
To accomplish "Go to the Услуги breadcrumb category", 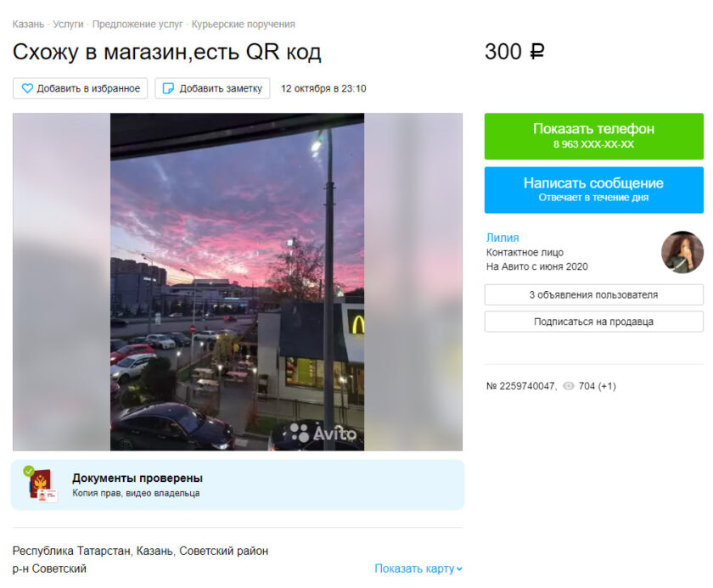I will [68, 24].
